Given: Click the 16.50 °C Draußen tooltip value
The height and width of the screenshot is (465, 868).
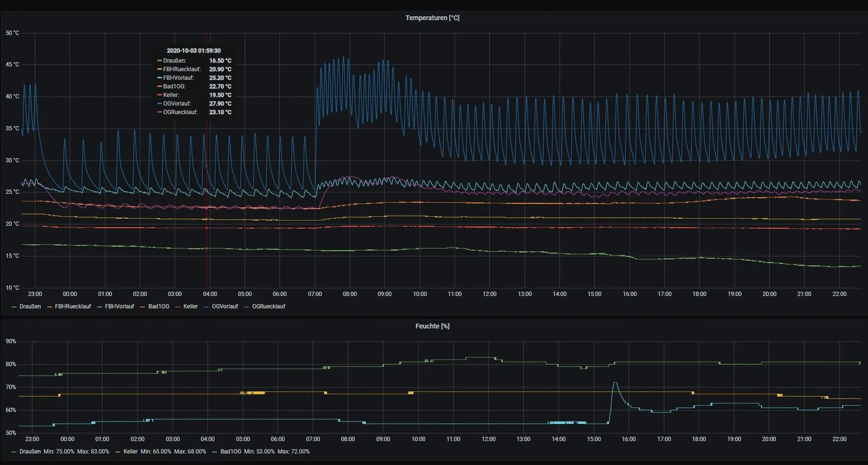Looking at the screenshot, I should coord(220,60).
